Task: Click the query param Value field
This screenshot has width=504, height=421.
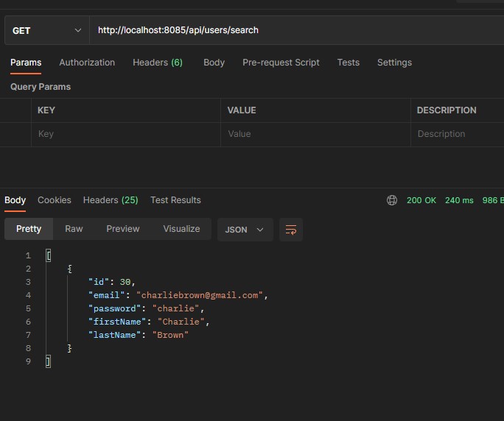Action: click(315, 134)
